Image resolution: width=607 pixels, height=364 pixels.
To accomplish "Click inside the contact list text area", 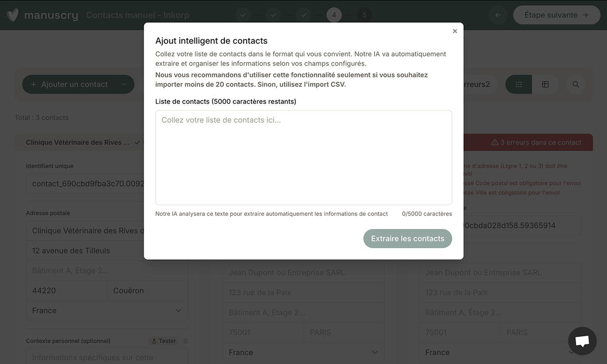I will (303, 156).
